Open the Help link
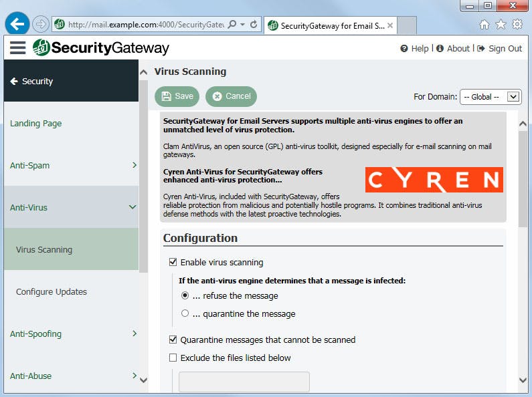The height and width of the screenshot is (397, 532). coord(420,49)
